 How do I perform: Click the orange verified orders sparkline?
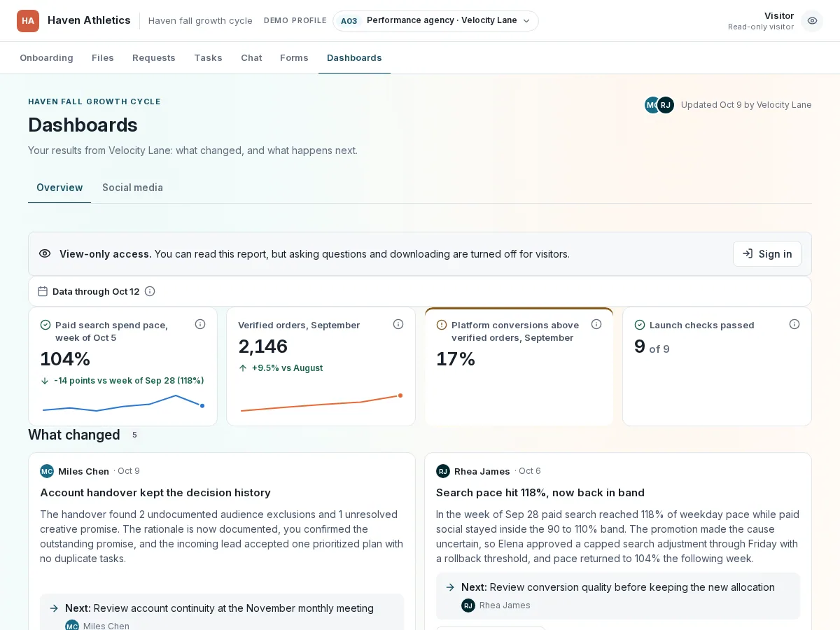coord(321,403)
